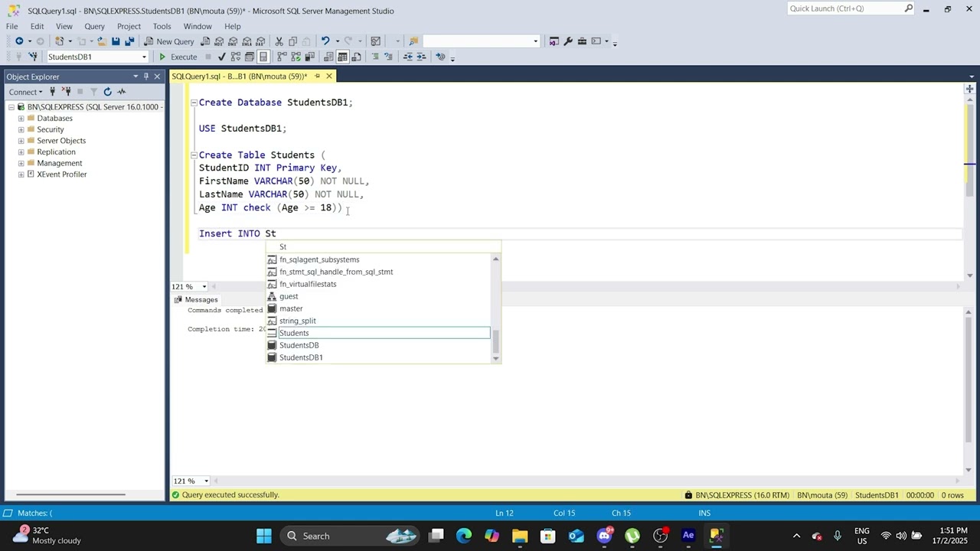The image size is (980, 551).
Task: Click the Change Connection icon
Action: [33, 57]
